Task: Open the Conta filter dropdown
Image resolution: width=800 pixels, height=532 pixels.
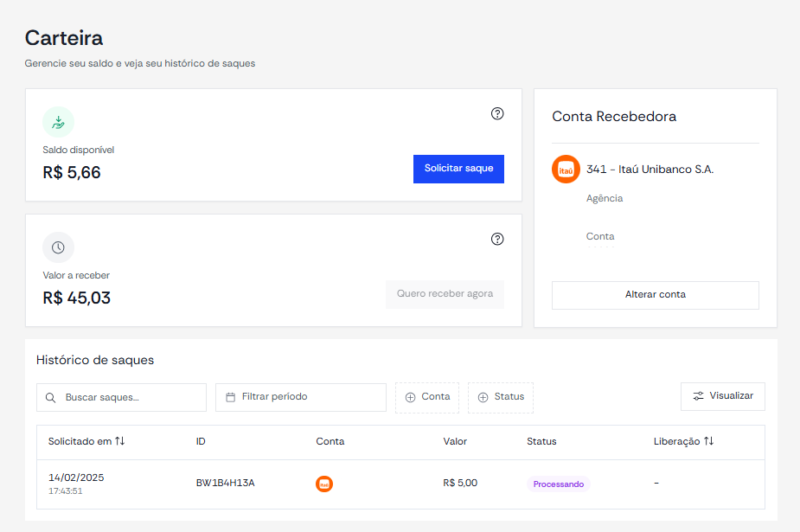Action: 427,397
